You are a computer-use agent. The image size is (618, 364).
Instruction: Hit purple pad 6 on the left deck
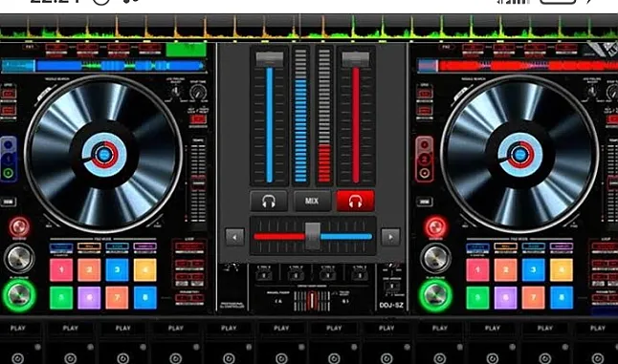89,297
